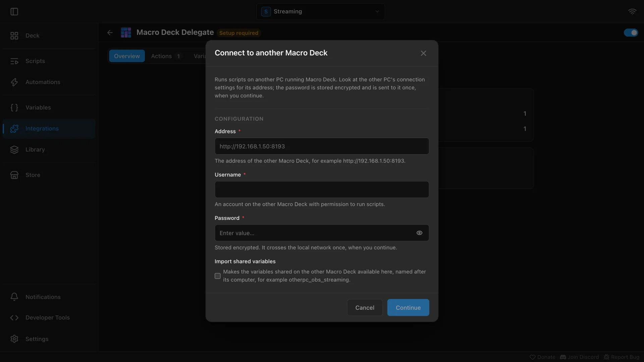Open the Integrations puzzle icon
Image resolution: width=644 pixels, height=362 pixels.
point(14,129)
